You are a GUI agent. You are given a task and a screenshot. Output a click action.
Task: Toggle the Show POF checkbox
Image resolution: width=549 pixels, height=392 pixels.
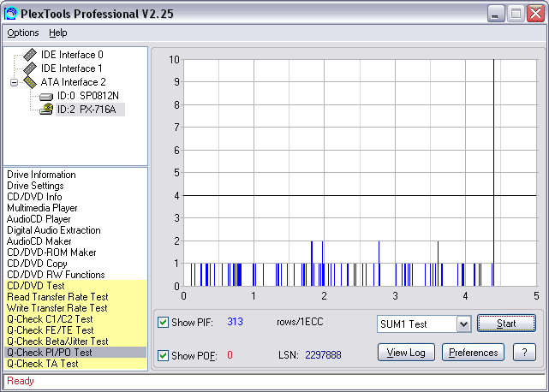click(163, 355)
